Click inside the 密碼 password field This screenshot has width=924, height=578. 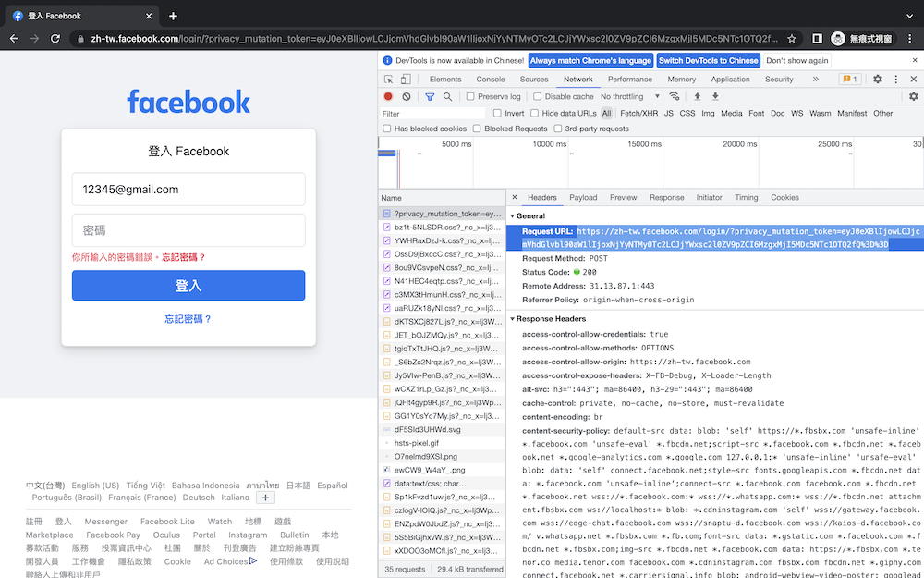coord(188,230)
